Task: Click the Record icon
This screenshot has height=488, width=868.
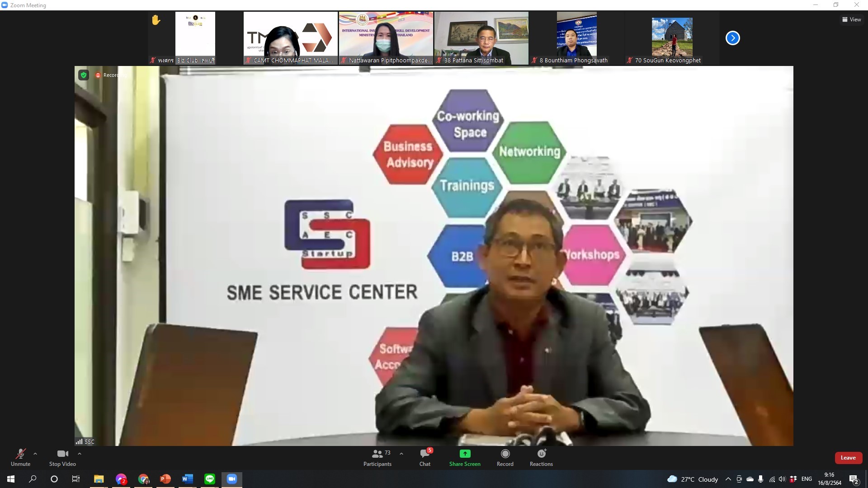Action: [x=505, y=454]
